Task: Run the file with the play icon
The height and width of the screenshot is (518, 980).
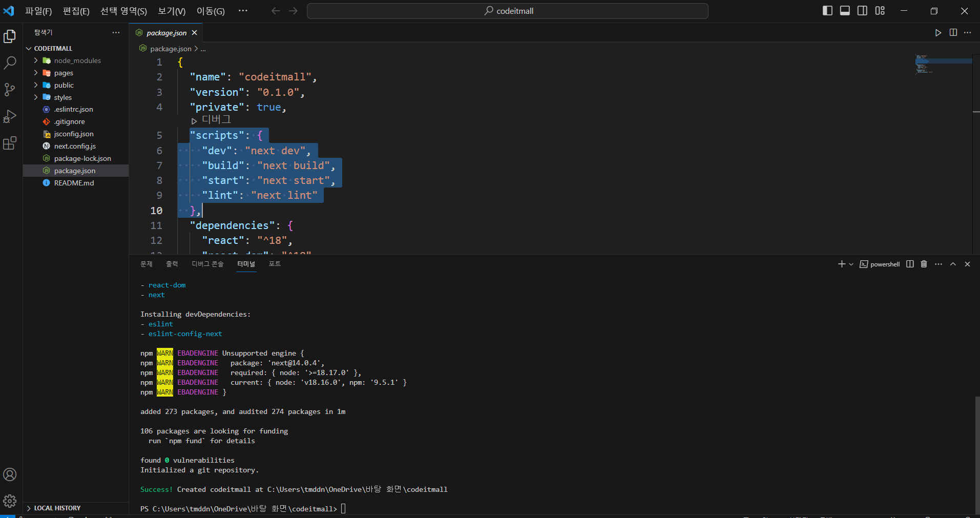Action: coord(938,33)
